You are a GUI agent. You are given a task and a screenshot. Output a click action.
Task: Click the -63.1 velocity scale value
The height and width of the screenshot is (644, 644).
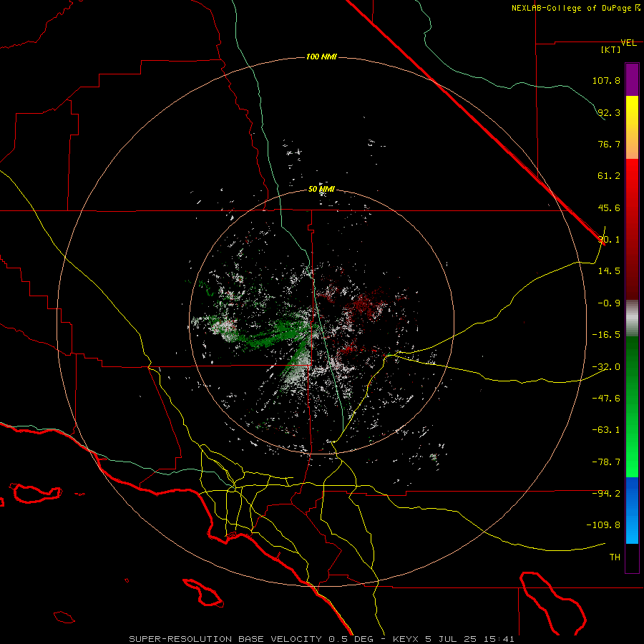click(x=606, y=430)
